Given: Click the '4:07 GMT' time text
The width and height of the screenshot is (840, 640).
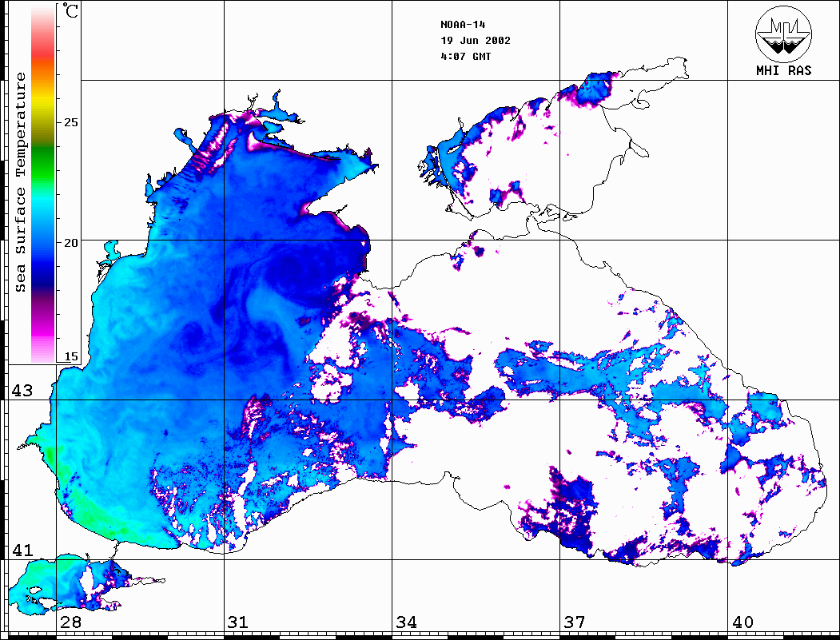Looking at the screenshot, I should pyautogui.click(x=465, y=57).
